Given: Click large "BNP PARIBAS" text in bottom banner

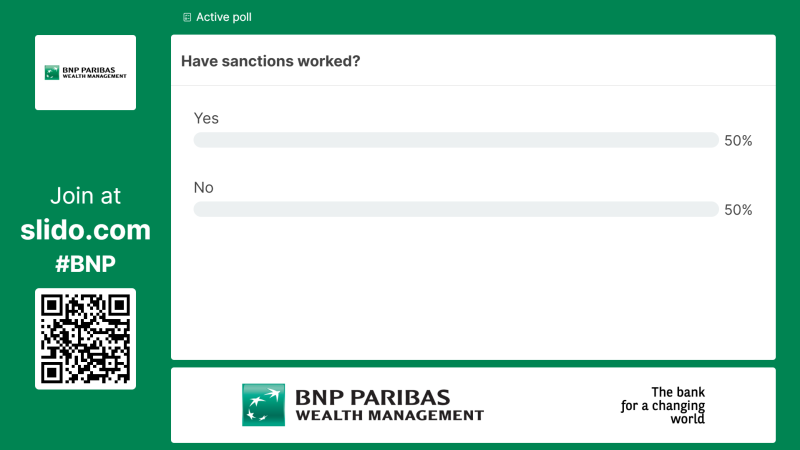Looking at the screenshot, I should point(372,397).
